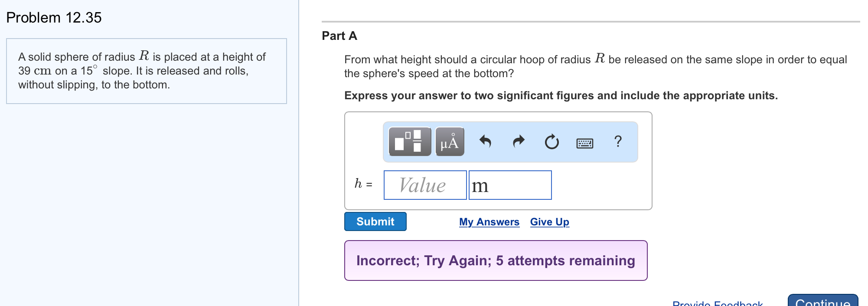The image size is (868, 306).
Task: Click the Incorrect; Try Again message box
Action: tap(496, 260)
